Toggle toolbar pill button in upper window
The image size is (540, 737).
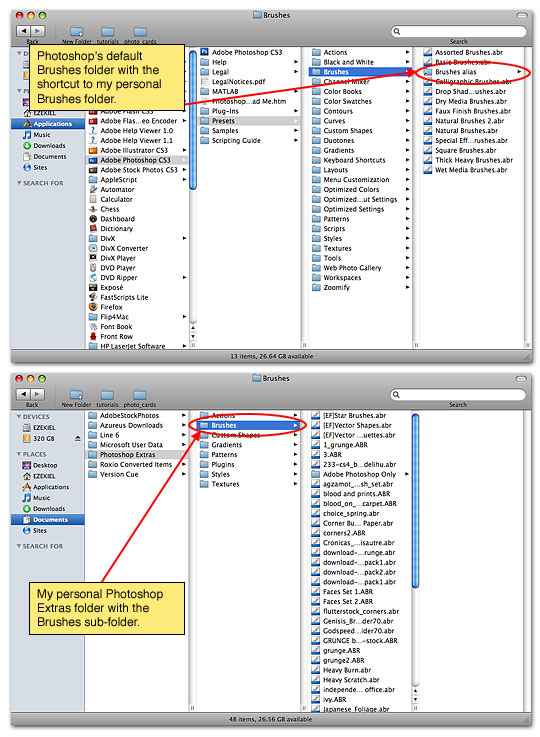pos(522,16)
